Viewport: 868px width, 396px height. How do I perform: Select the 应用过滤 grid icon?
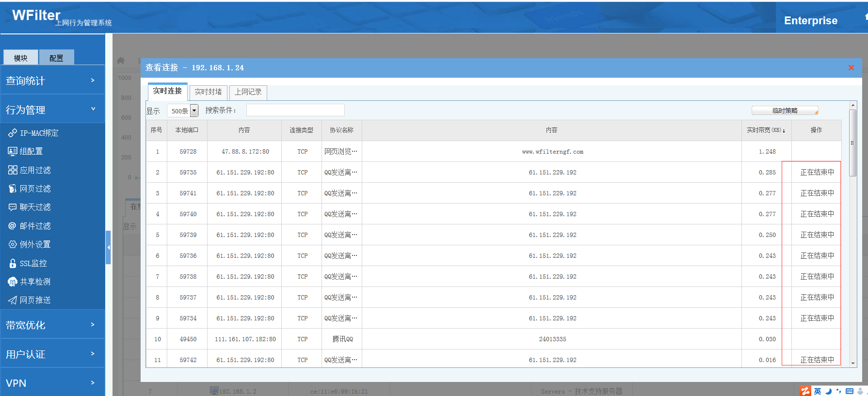tap(13, 170)
